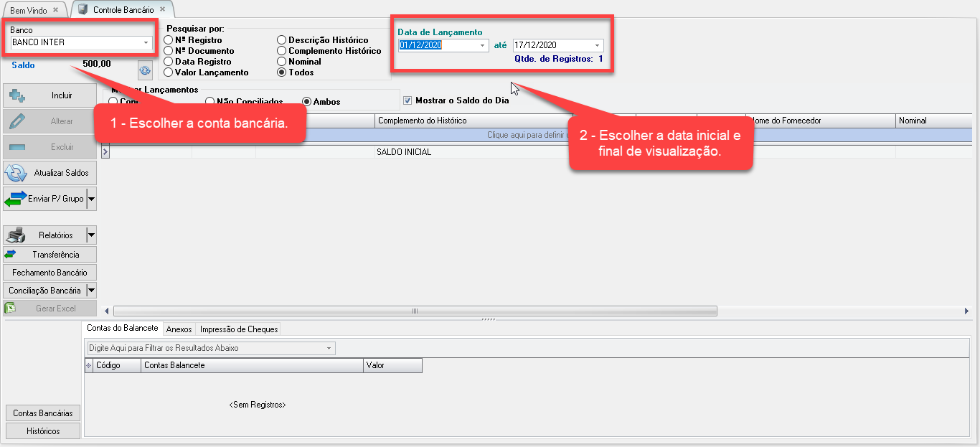Viewport: 980px width, 447px height.
Task: Click the Incluir plus icon button
Action: pyautogui.click(x=17, y=95)
